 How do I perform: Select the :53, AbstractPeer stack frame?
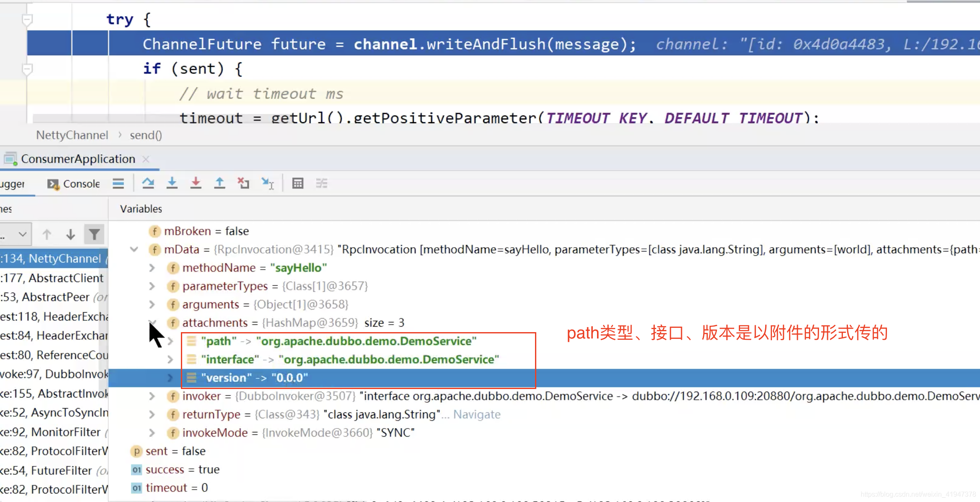pyautogui.click(x=54, y=297)
